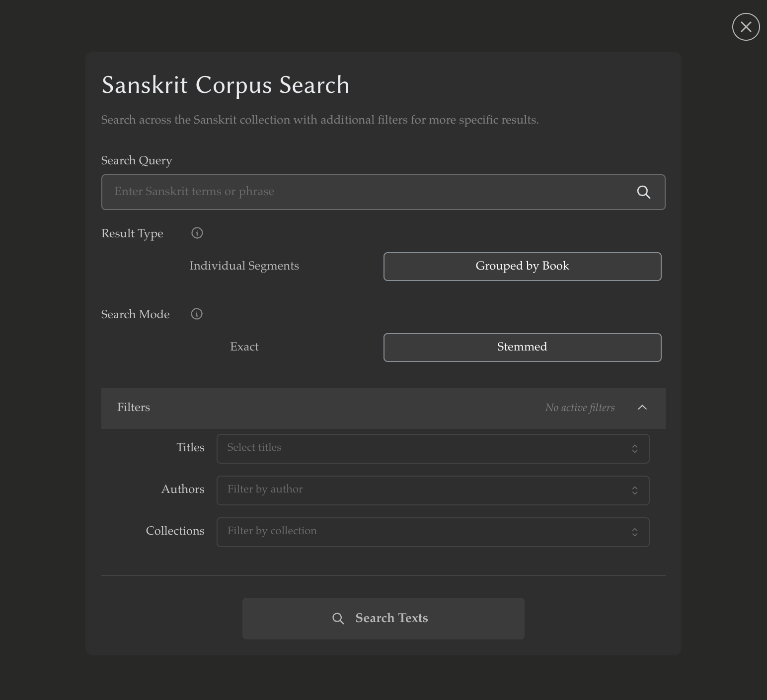
Task: Click the Collections dropdown chevron icon
Action: click(635, 532)
